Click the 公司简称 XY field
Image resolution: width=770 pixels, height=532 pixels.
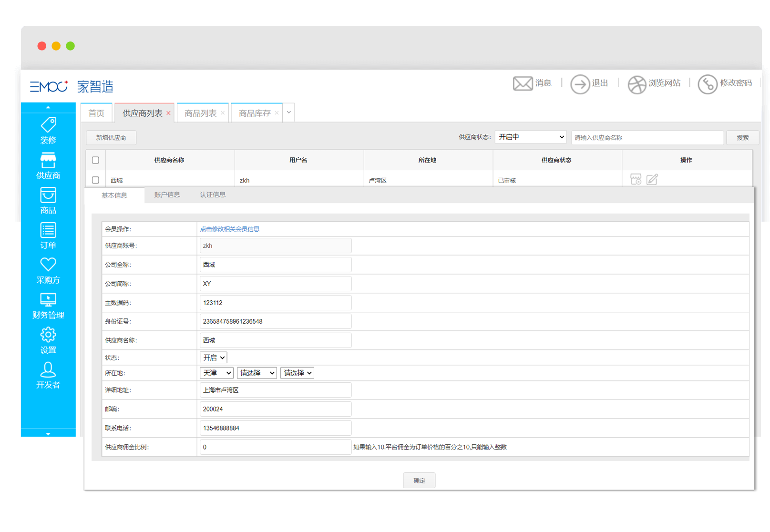point(276,284)
